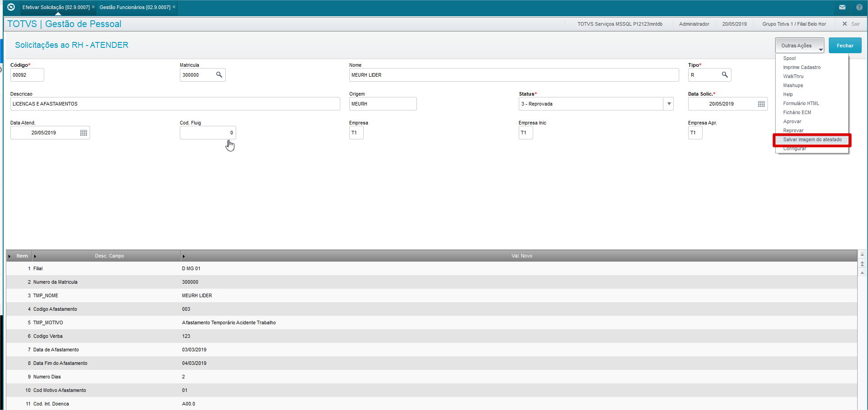Screen dimensions: 868x410
Task: Select the Cod. Int. Doenca row
Action: 432,404
